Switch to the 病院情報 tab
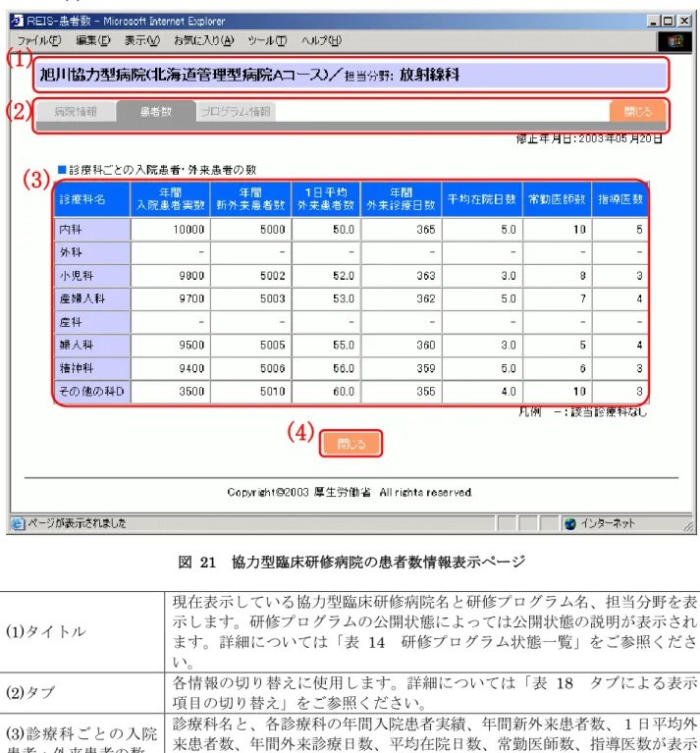The width and height of the screenshot is (700, 753). pyautogui.click(x=76, y=111)
